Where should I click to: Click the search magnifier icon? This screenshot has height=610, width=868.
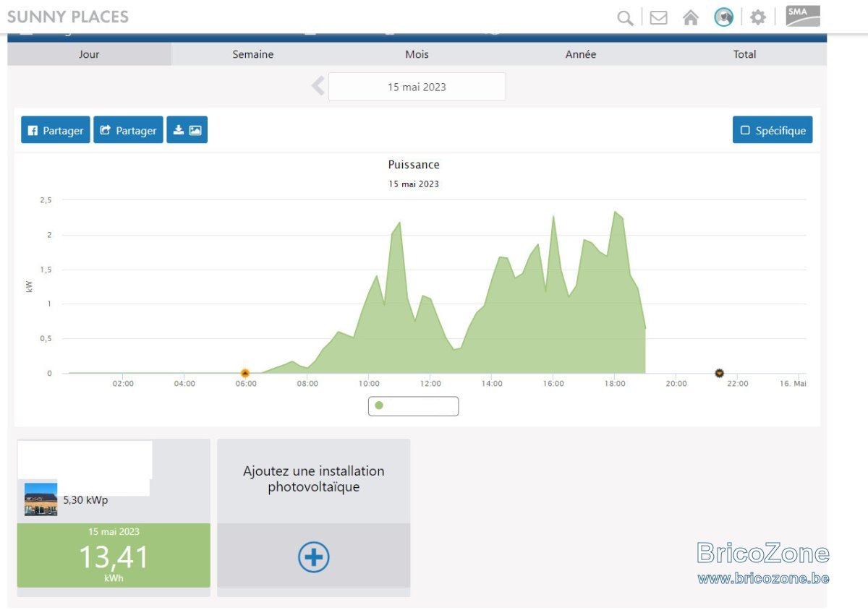[x=625, y=17]
